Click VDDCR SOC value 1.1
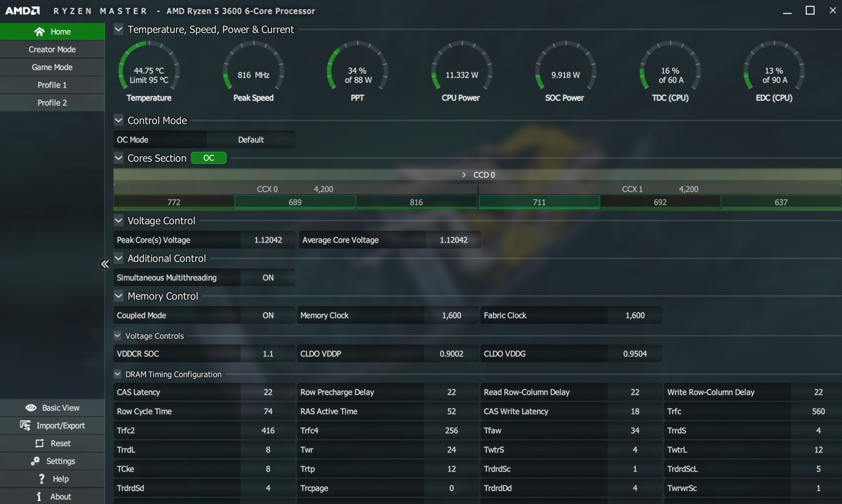The image size is (842, 504). click(268, 354)
